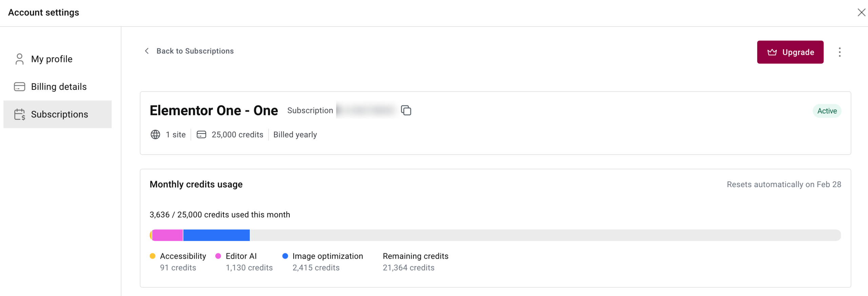Click the yellow Accessibility legend dot
The height and width of the screenshot is (296, 868).
tap(153, 256)
